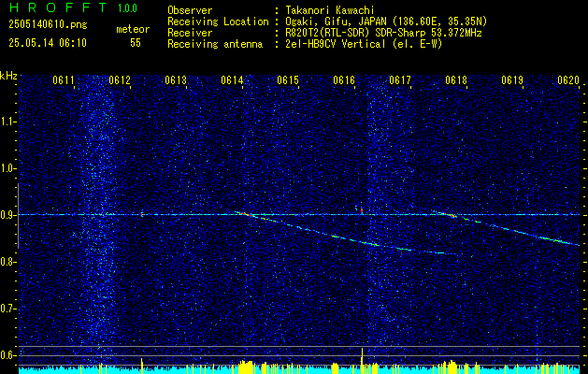Click the 0616 time marker
The width and height of the screenshot is (588, 374).
[343, 79]
